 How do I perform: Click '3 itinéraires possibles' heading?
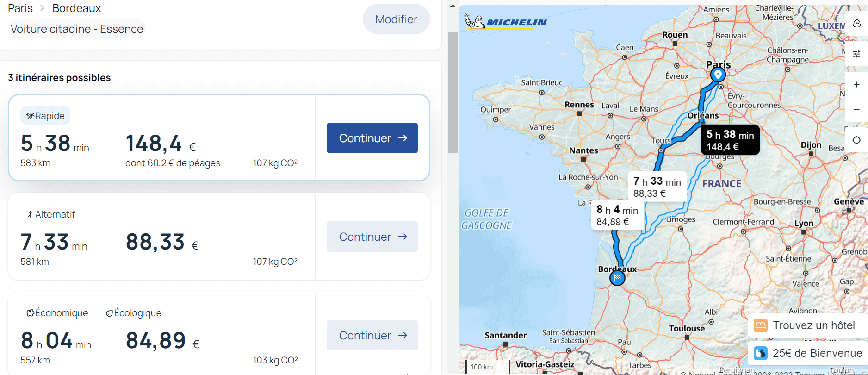pos(59,77)
